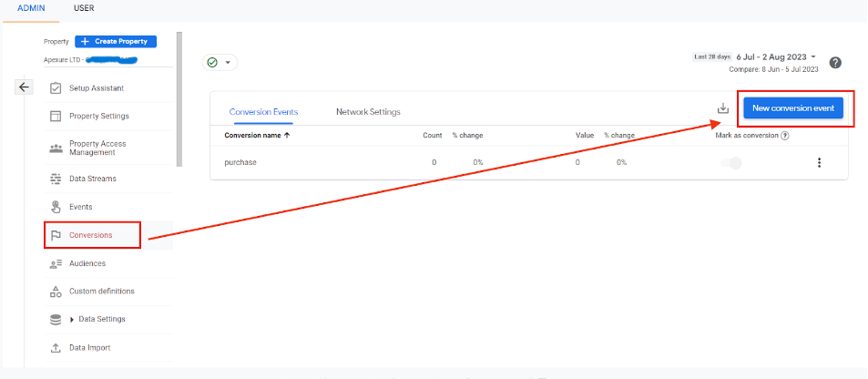The height and width of the screenshot is (379, 868).
Task: Download conversion events with the download icon
Action: tap(723, 108)
